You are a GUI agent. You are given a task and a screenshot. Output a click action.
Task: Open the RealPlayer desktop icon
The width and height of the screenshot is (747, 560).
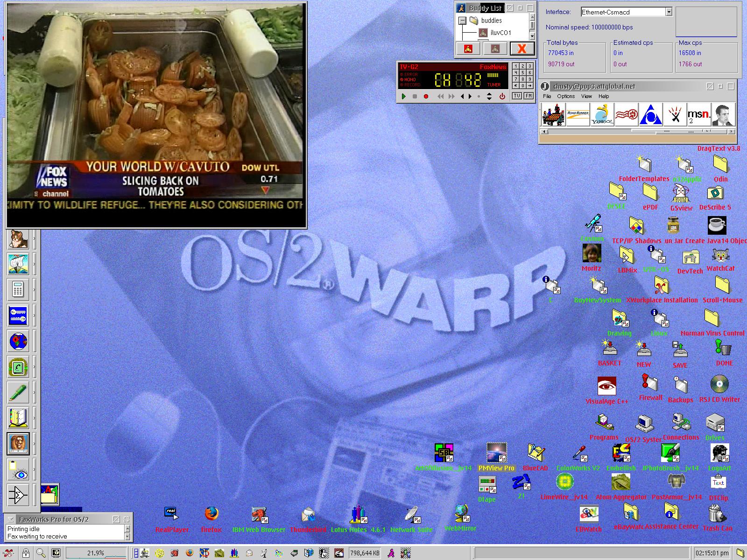(x=172, y=514)
